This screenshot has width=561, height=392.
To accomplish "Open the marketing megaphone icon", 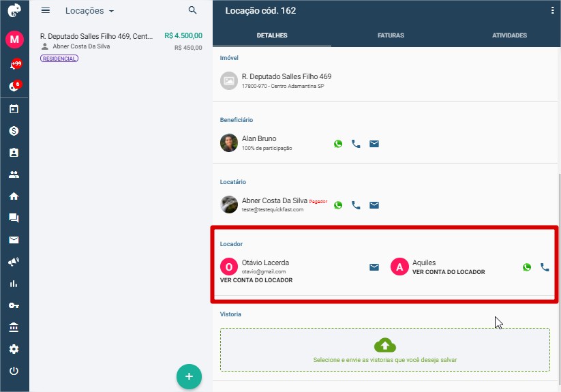I will pyautogui.click(x=14, y=262).
